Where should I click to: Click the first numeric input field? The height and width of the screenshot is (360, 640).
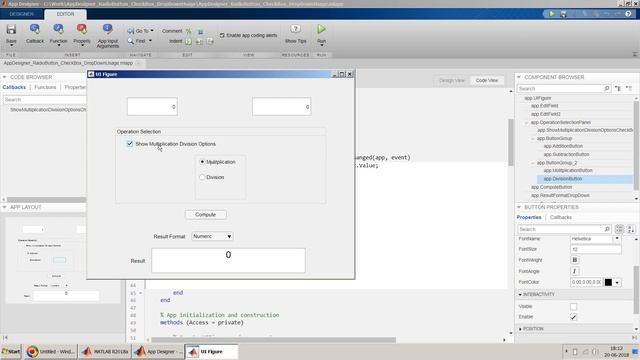point(152,107)
